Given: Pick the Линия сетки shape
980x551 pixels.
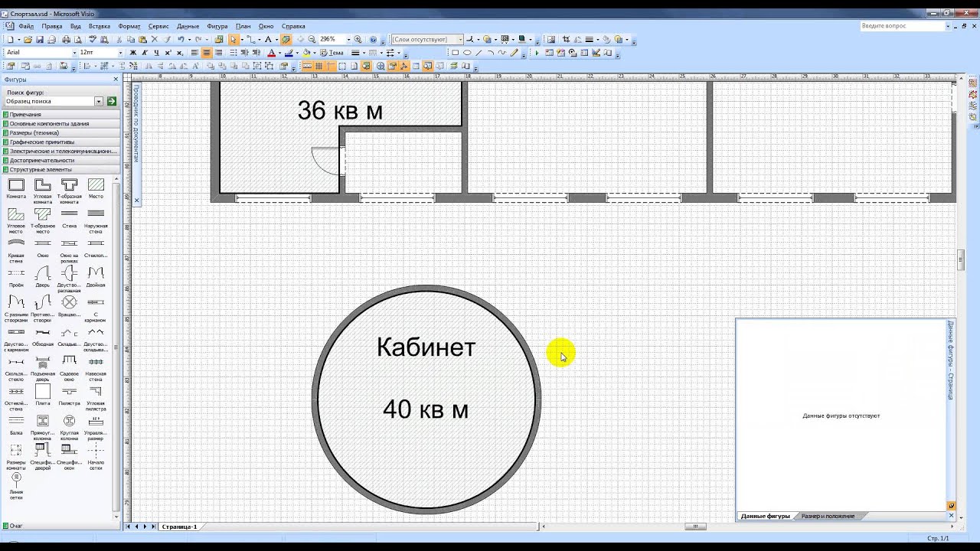Looking at the screenshot, I should point(16,486).
